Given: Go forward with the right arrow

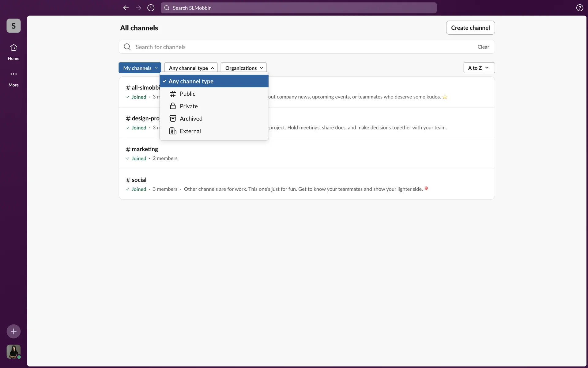Looking at the screenshot, I should pyautogui.click(x=138, y=8).
